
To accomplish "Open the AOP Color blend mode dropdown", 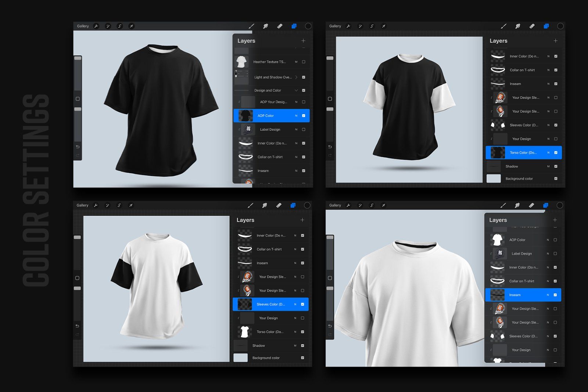I will 297,115.
